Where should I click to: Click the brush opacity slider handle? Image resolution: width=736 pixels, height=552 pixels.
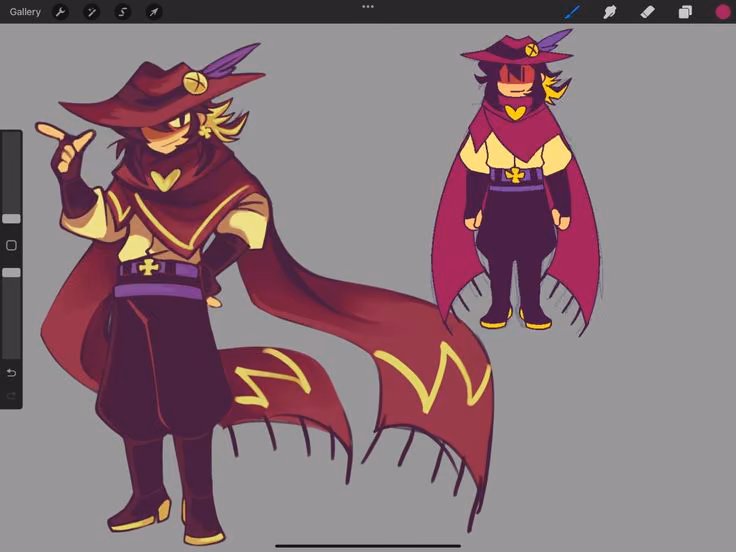coord(11,273)
